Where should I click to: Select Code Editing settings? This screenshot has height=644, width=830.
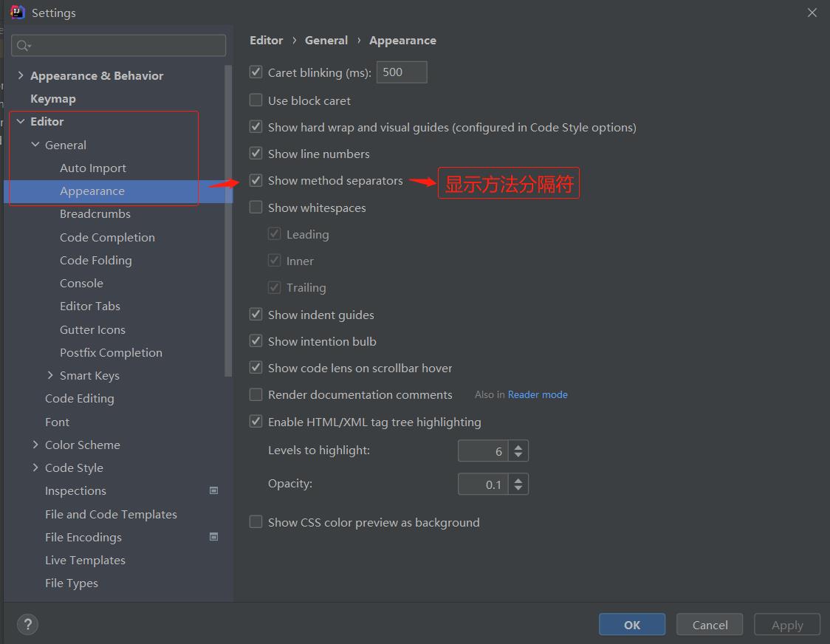pos(80,398)
